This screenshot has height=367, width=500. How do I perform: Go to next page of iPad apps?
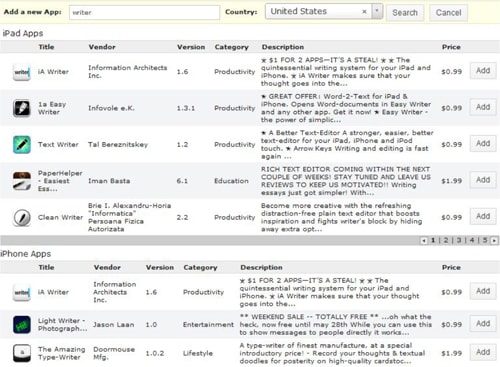point(494,240)
